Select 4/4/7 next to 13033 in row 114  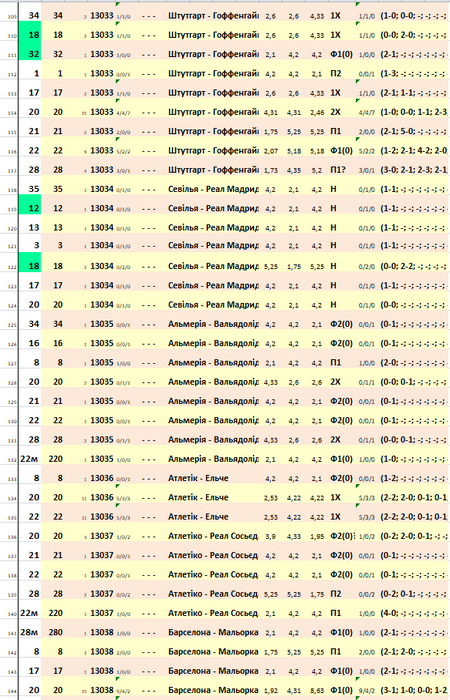tap(123, 113)
